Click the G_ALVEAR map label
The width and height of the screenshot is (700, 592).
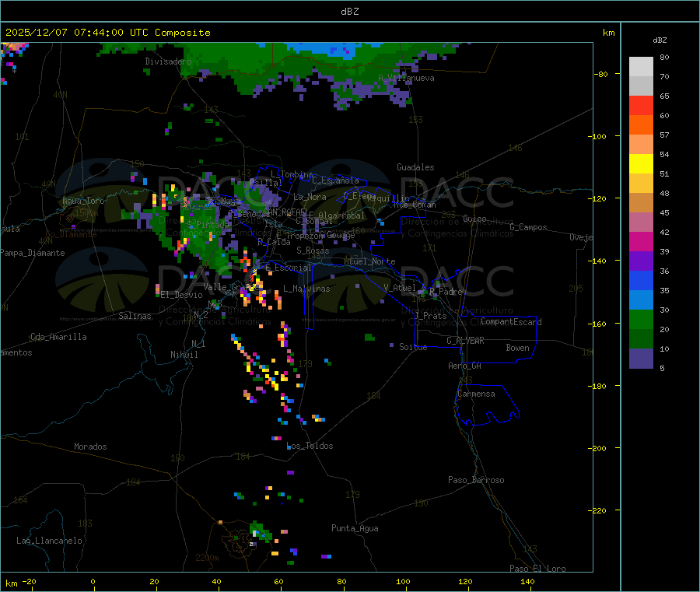465,341
